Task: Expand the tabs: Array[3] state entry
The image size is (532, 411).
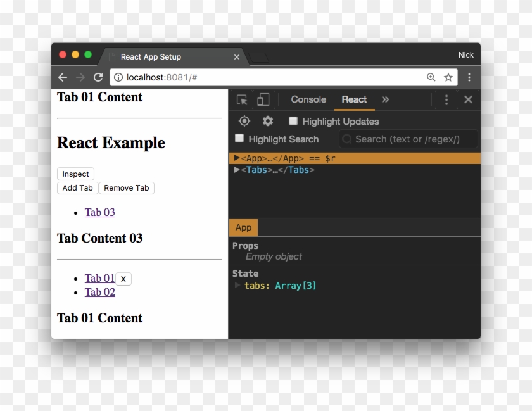Action: click(237, 285)
